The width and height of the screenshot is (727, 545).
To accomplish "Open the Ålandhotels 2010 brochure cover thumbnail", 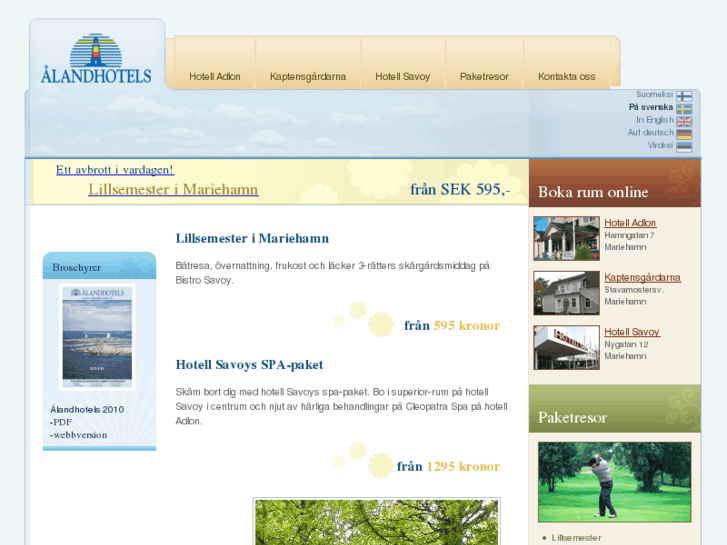I will [x=97, y=337].
